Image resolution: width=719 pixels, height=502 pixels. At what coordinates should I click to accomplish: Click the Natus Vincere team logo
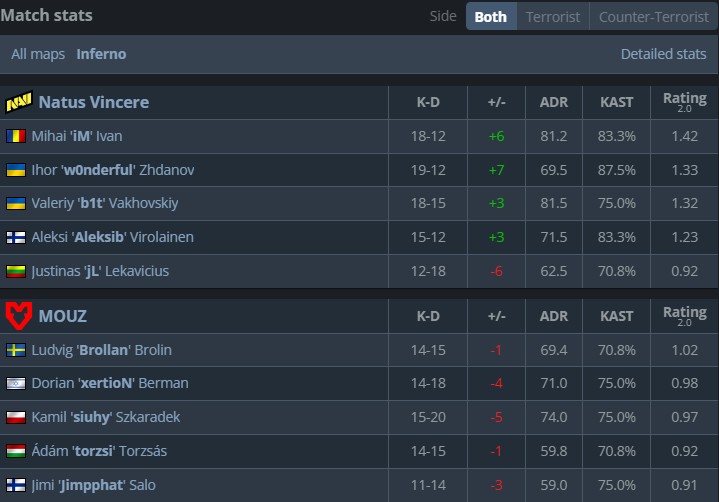pyautogui.click(x=19, y=102)
